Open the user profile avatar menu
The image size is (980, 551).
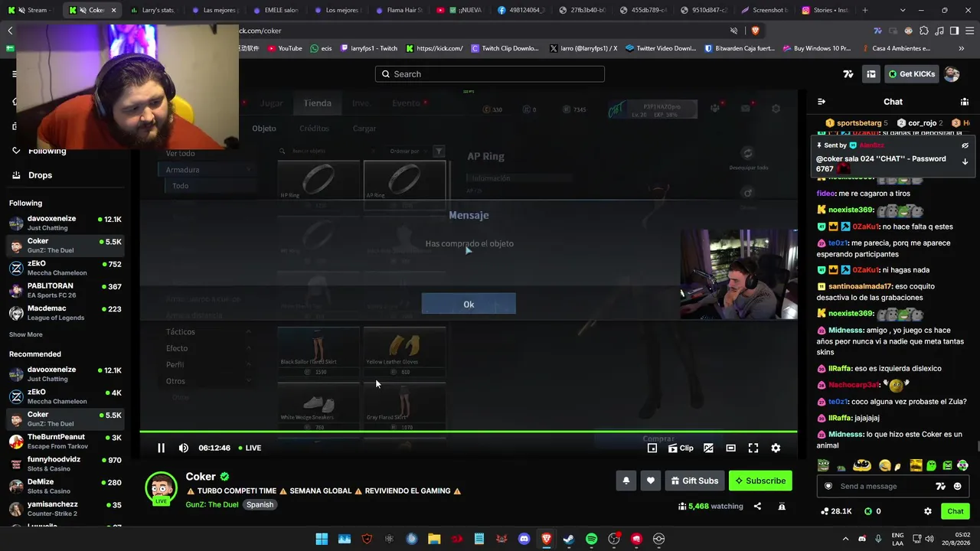(952, 74)
